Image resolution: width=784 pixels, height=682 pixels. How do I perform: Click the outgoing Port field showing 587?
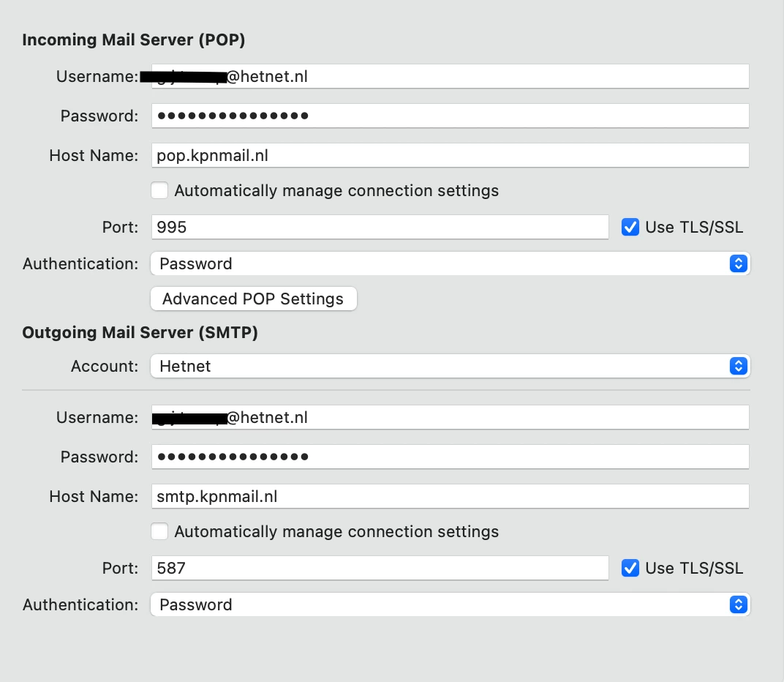380,568
